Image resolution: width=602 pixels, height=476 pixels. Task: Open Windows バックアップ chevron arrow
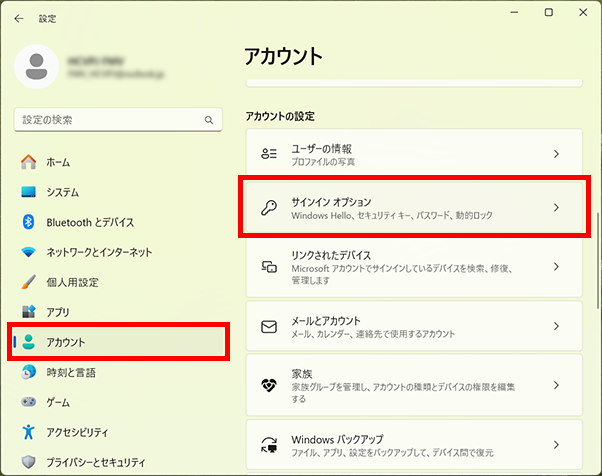pos(556,444)
